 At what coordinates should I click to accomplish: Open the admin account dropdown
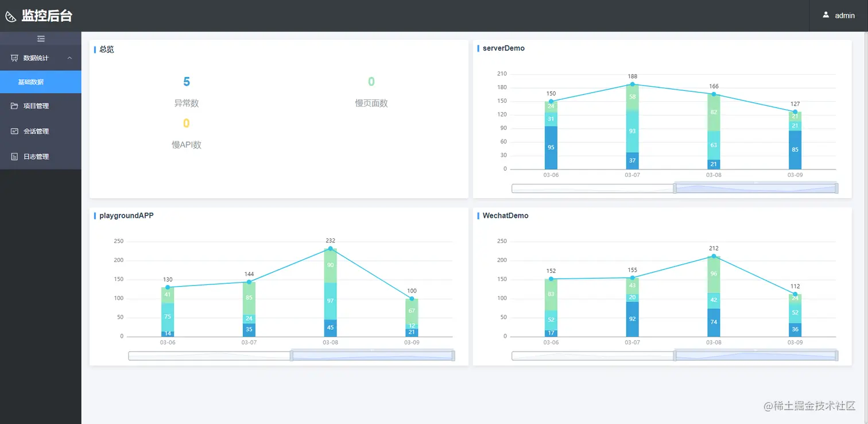[x=839, y=16]
